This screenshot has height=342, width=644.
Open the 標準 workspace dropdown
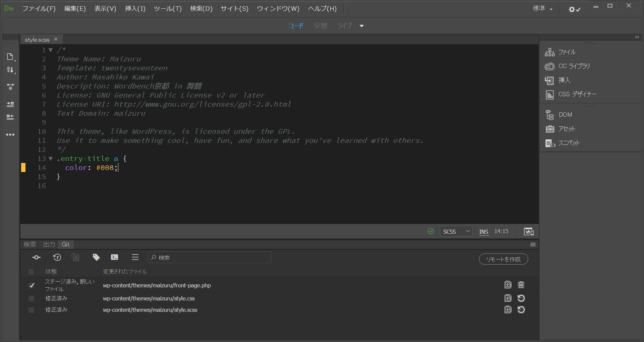click(543, 8)
